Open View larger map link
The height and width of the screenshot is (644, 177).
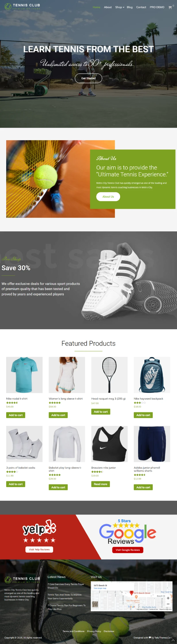100,588
